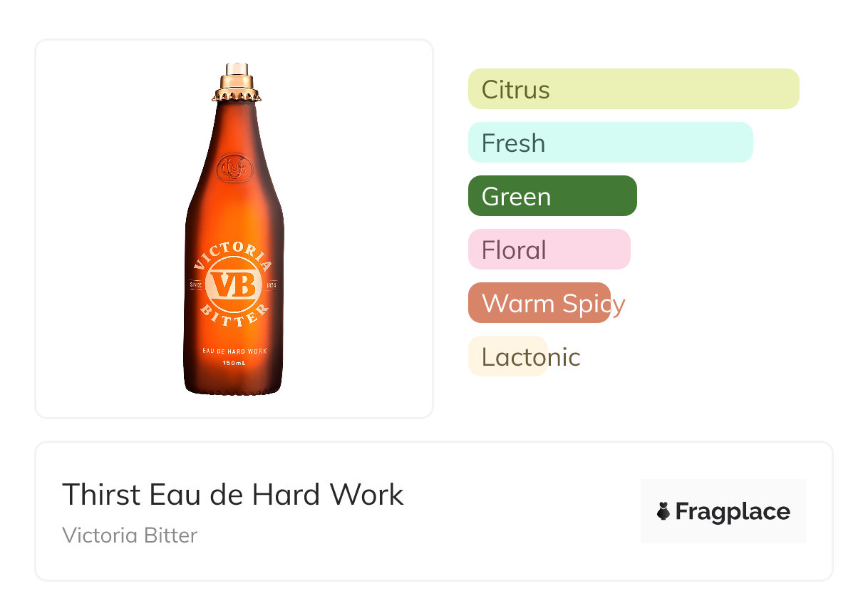Click the SINCE text on the bottle label
This screenshot has height=616, width=868.
(x=196, y=286)
